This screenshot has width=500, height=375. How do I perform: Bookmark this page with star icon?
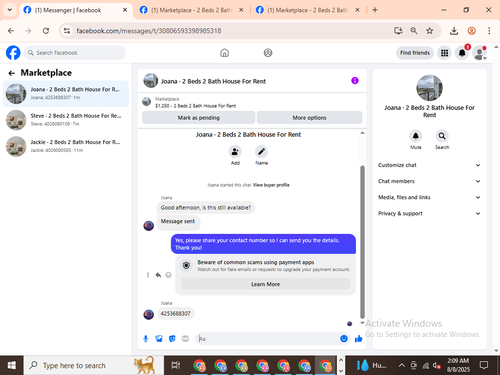tap(430, 31)
